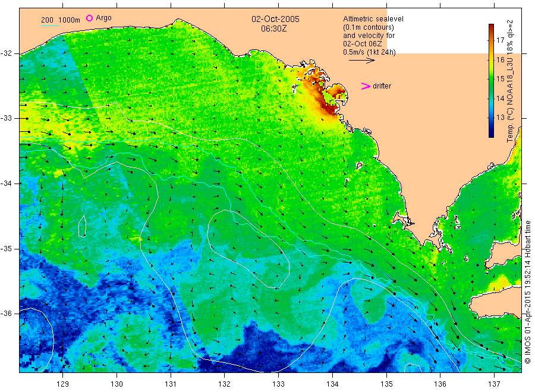Screen dimensions: 535x392
Task: Click longitude axis label 129
Action: [63, 384]
